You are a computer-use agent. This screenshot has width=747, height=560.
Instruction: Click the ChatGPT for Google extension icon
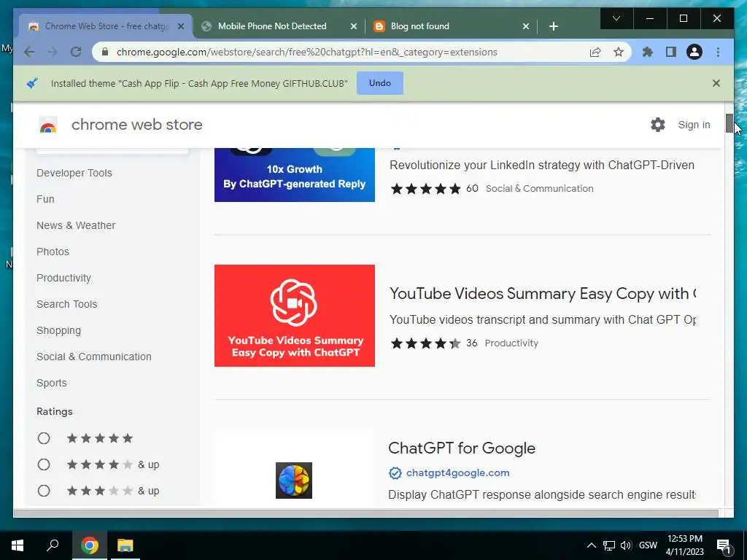pos(294,481)
